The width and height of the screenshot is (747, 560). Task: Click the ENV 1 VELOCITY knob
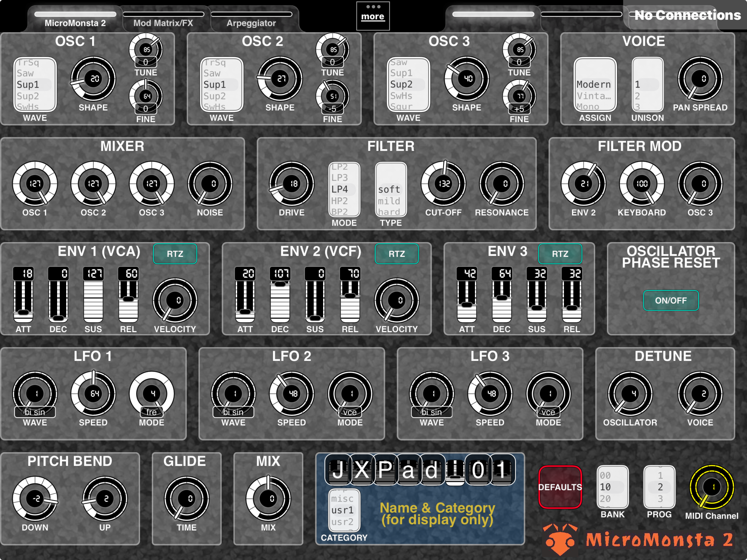[x=175, y=300]
